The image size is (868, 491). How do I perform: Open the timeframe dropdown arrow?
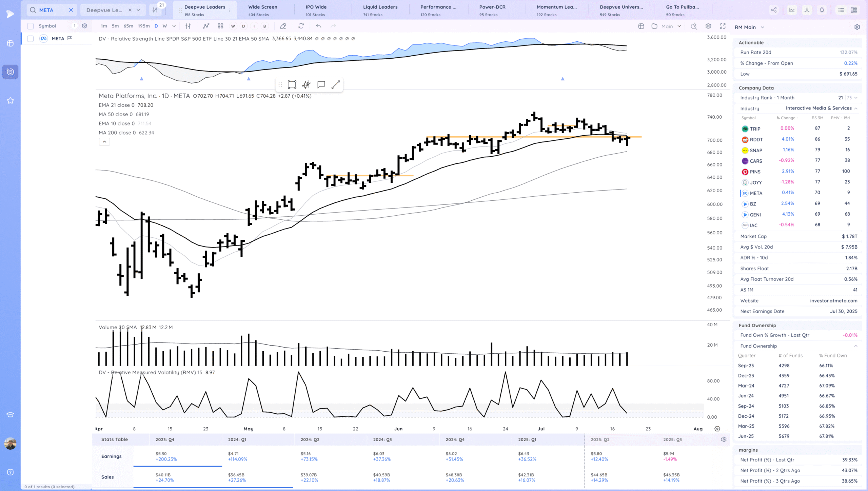coord(174,26)
